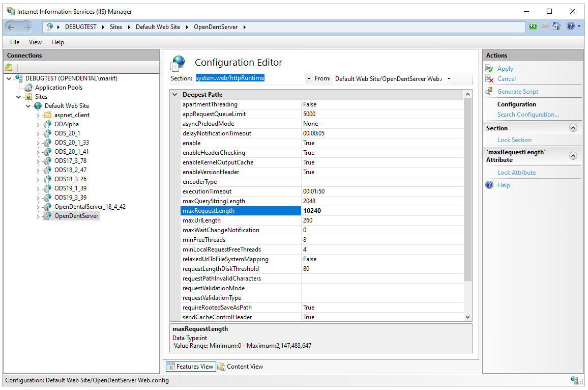Click the Create New Connection icon in Connections
The height and width of the screenshot is (390, 588).
coord(9,67)
